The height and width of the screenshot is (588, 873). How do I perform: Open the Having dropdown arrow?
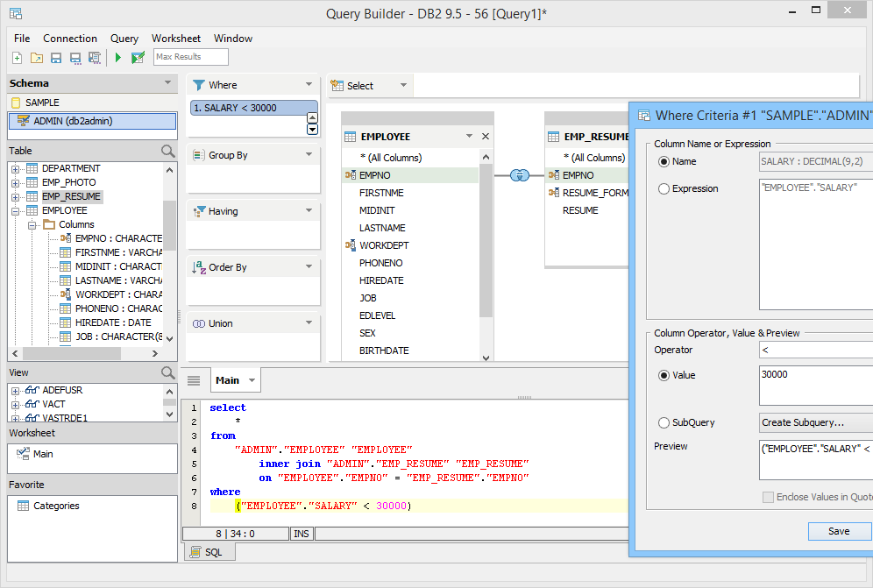pyautogui.click(x=309, y=210)
